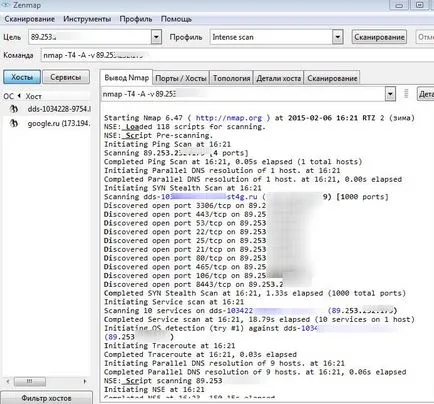The width and height of the screenshot is (434, 404).
Task: Click the Фильтр хостов button
Action: coord(46,398)
